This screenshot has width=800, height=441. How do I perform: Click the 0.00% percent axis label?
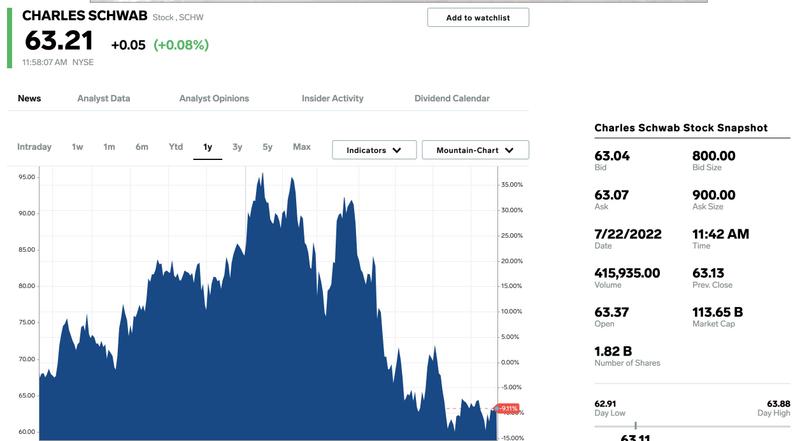pyautogui.click(x=510, y=362)
